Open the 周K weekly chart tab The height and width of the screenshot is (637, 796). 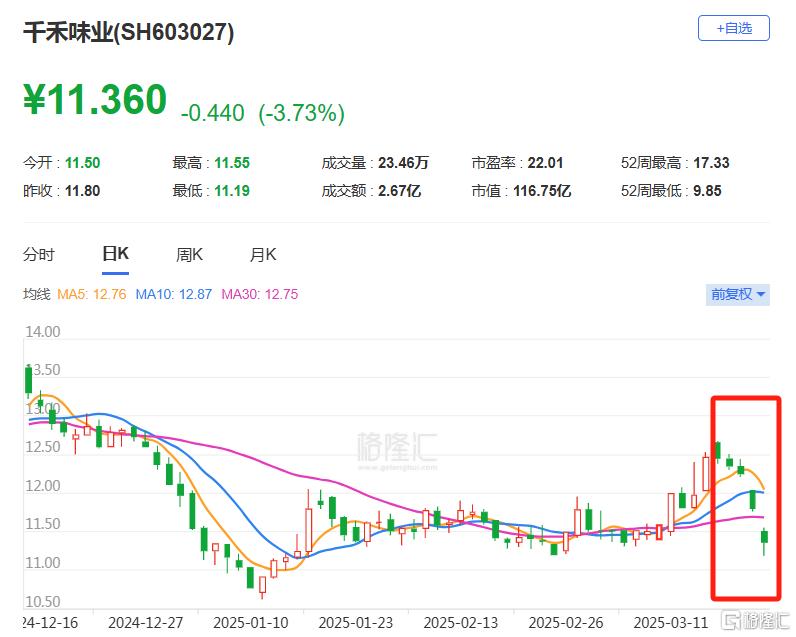pos(189,254)
